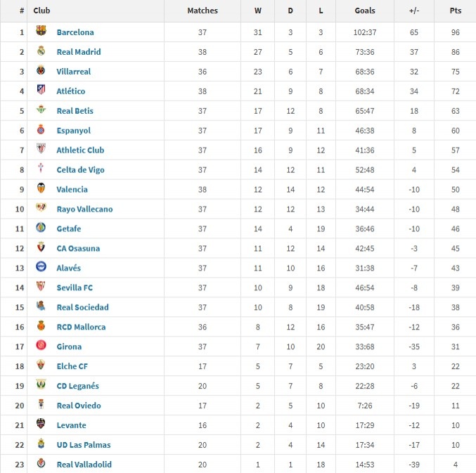This screenshot has width=476, height=473.
Task: Open the Real Sociedad team link
Action: coord(82,308)
